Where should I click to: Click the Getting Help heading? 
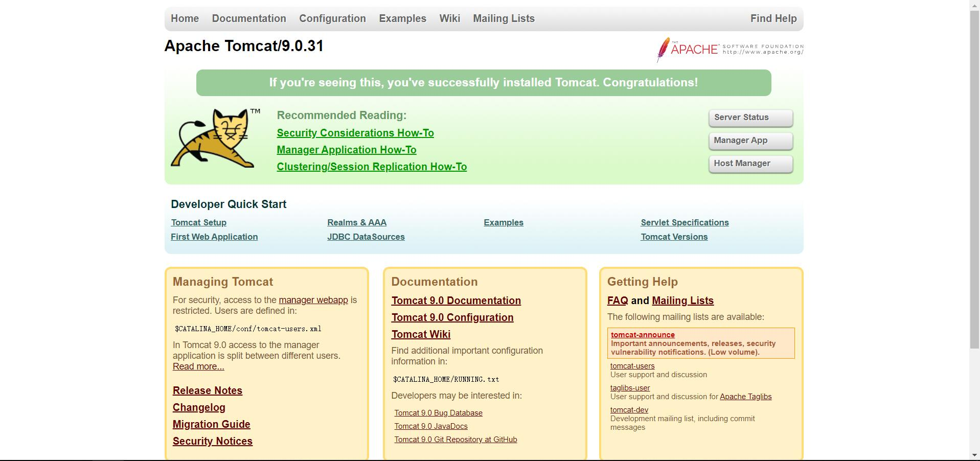[643, 282]
